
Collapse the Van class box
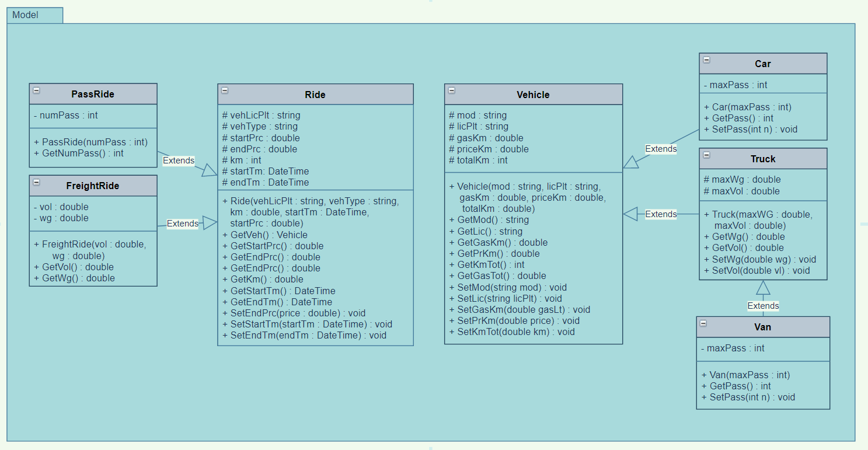click(703, 323)
